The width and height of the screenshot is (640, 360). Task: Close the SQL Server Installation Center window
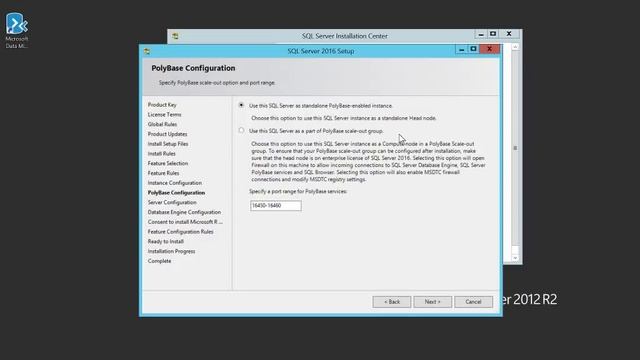[x=509, y=34]
